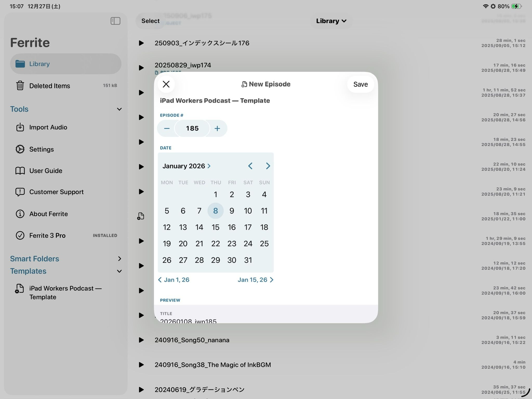The image size is (532, 399).
Task: Jump to Jan 15, 26 link
Action: [x=255, y=280]
